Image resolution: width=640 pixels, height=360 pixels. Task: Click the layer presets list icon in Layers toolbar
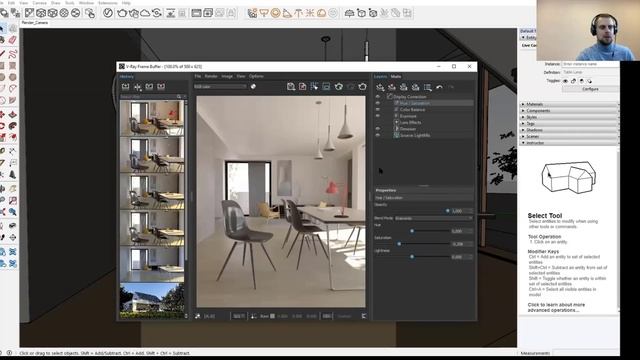tap(427, 87)
